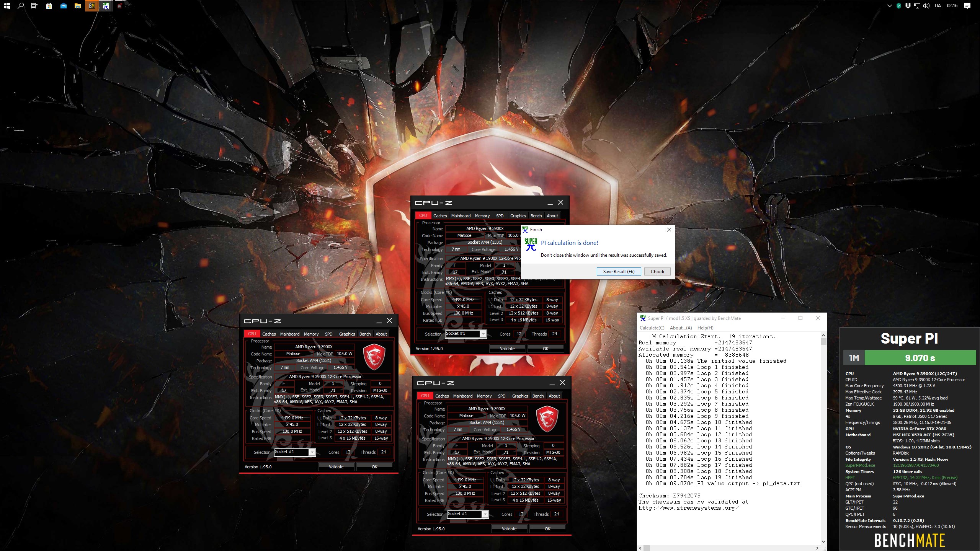Maximize the Super PI window
Image resolution: width=980 pixels, height=551 pixels.
(x=800, y=318)
